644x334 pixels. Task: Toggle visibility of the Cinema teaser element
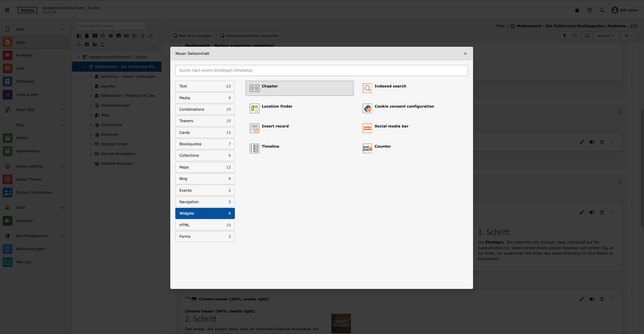tap(592, 299)
